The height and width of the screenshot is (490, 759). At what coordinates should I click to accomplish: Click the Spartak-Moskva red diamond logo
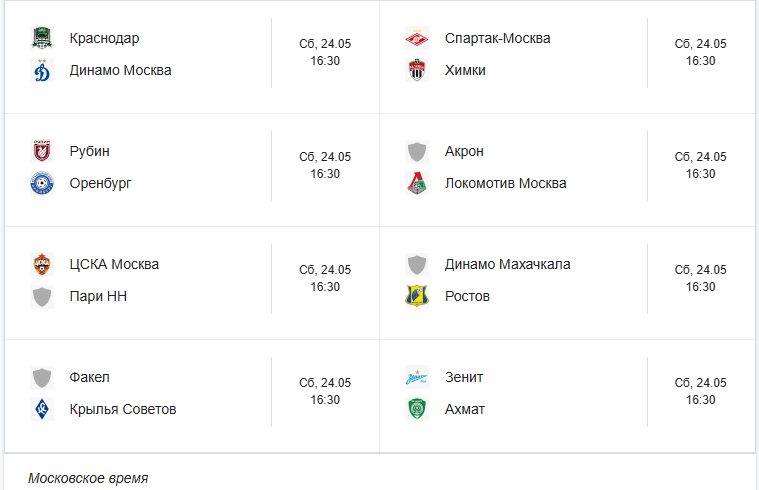[417, 38]
